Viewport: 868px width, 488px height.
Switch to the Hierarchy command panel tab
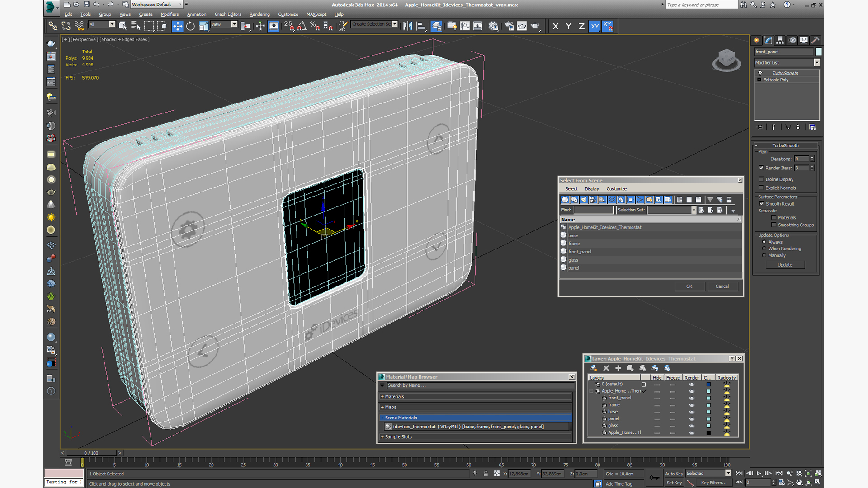pyautogui.click(x=780, y=40)
